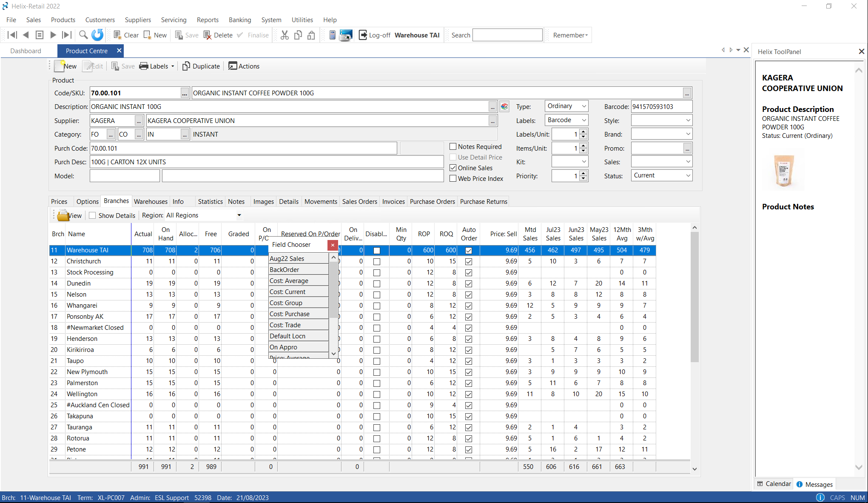
Task: Open the web image icon beside Description
Action: click(x=504, y=106)
